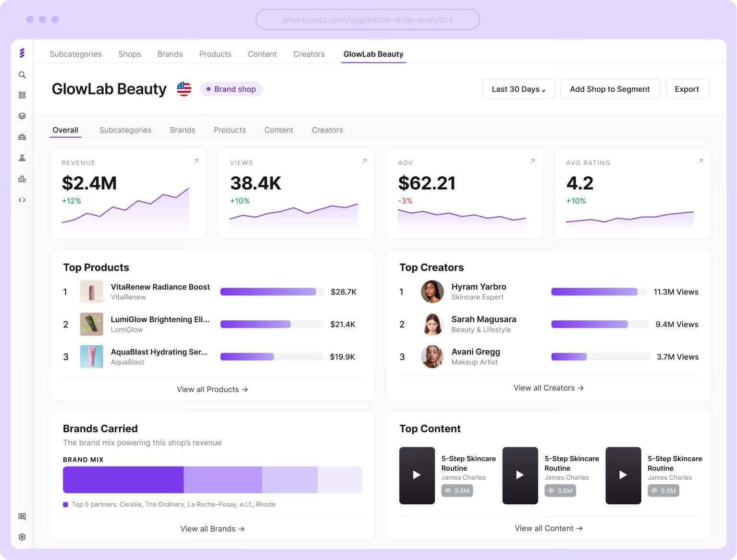Image resolution: width=737 pixels, height=560 pixels.
Task: Open the Last 30 Days date range dropdown
Action: point(518,89)
